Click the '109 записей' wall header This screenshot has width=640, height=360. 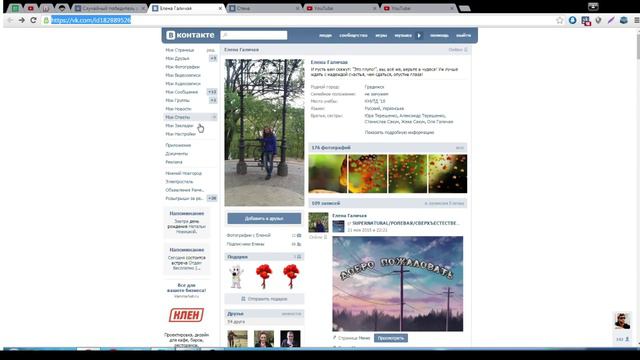(x=388, y=203)
